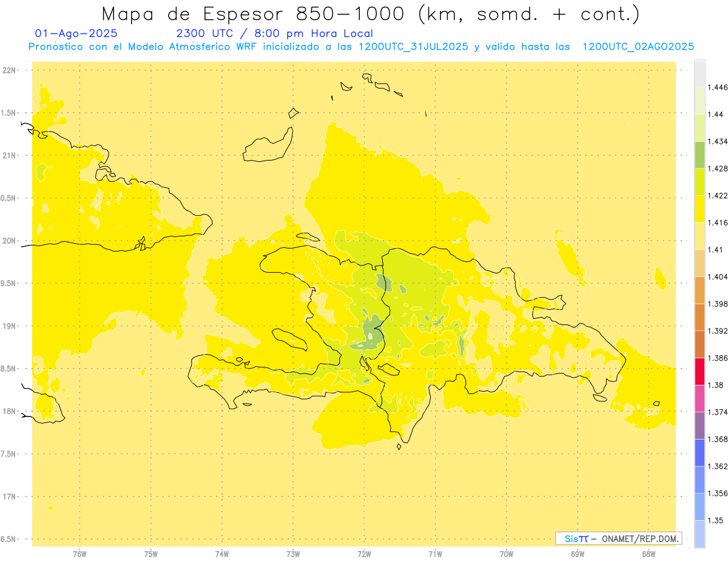This screenshot has height=562, width=728.
Task: Click the legend value "1.41"
Action: 715,250
